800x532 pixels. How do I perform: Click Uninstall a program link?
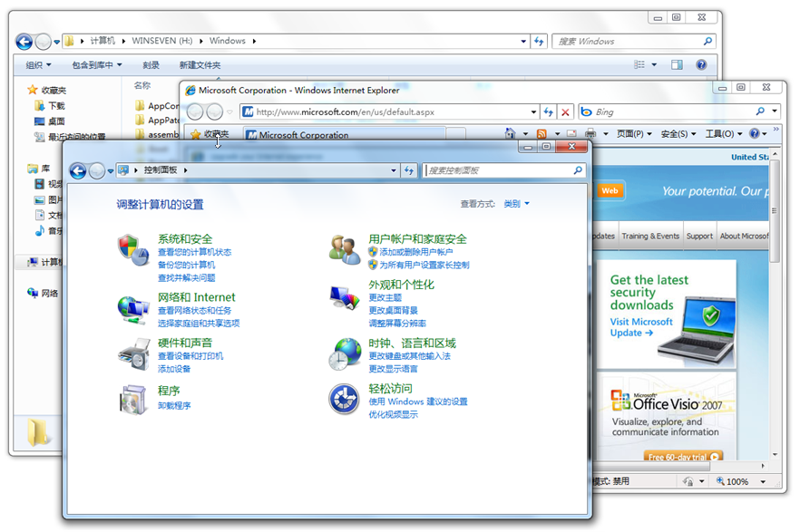[174, 406]
